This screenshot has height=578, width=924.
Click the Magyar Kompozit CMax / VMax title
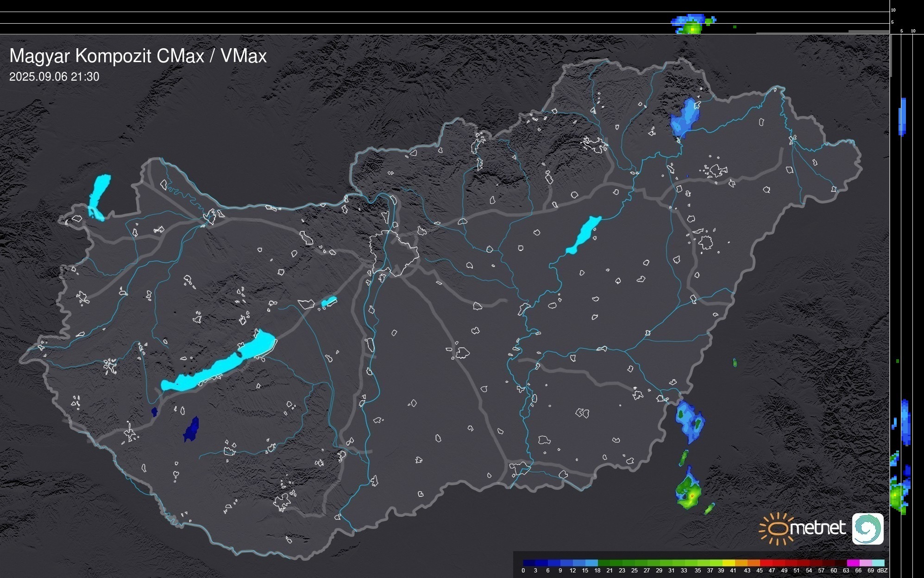[x=138, y=56]
